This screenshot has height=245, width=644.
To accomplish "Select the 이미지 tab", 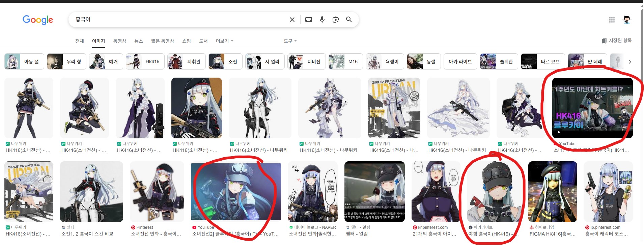I will [x=99, y=41].
